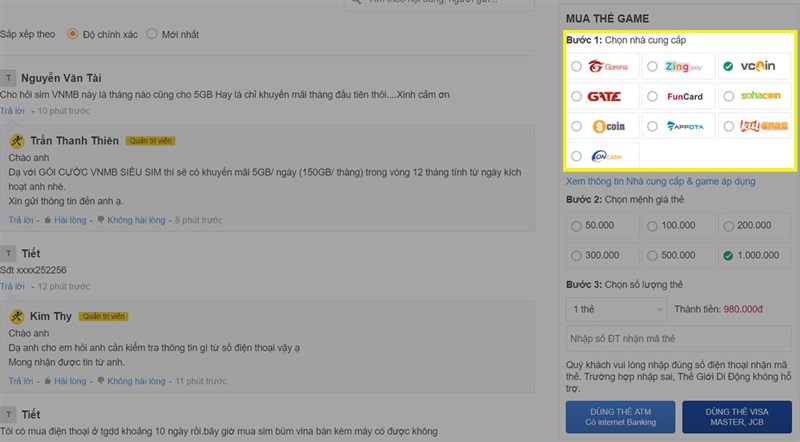Open the '1 thẻ' quantity dropdown
Screen dimensions: 800x442
[x=616, y=309]
